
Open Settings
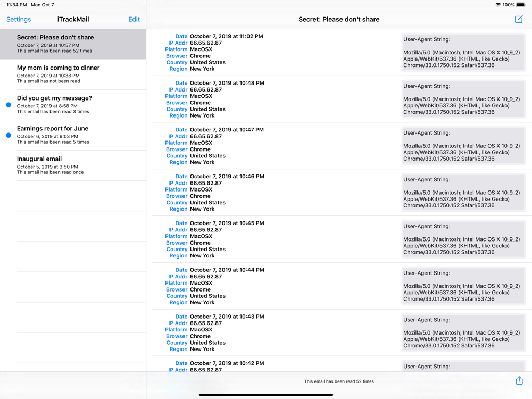tap(19, 19)
